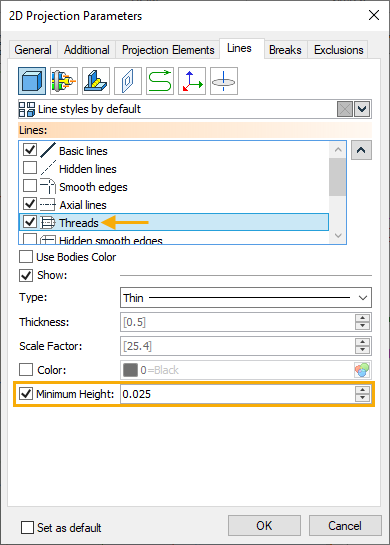Image resolution: width=390 pixels, height=545 pixels.
Task: Click the line styles grid icon
Action: (x=27, y=109)
